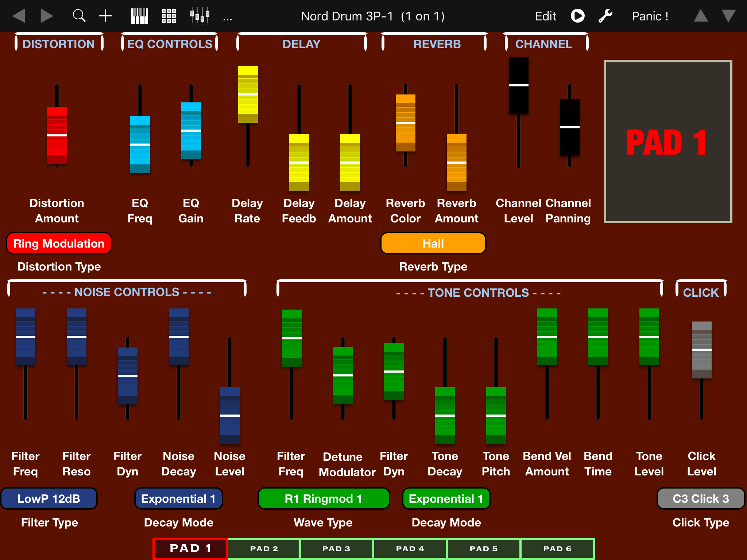Go to previous preset with up triangle
Image resolution: width=747 pixels, height=560 pixels.
click(x=701, y=16)
